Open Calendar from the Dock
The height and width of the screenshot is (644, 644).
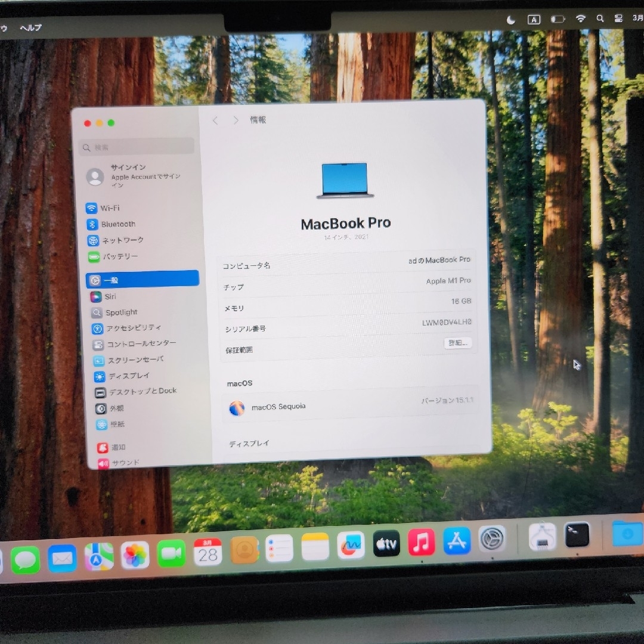click(x=208, y=552)
